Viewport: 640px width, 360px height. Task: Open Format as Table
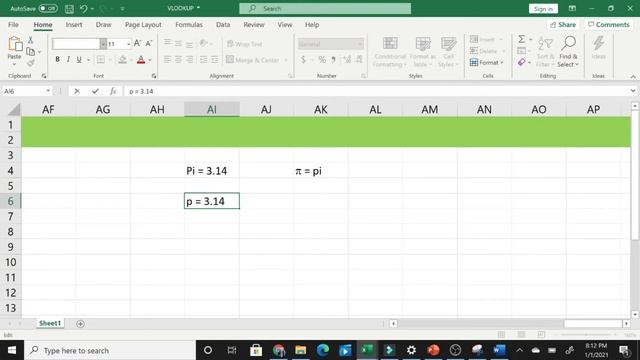422,52
